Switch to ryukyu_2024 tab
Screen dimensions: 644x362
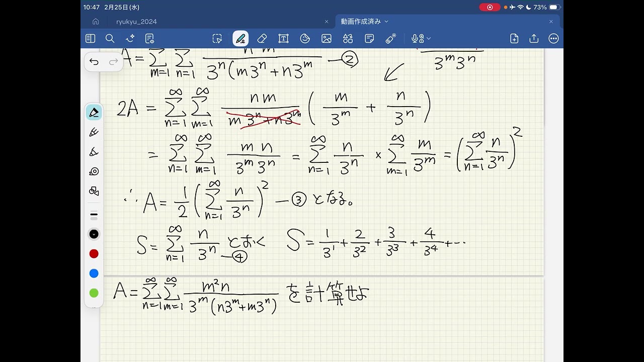[x=136, y=22]
